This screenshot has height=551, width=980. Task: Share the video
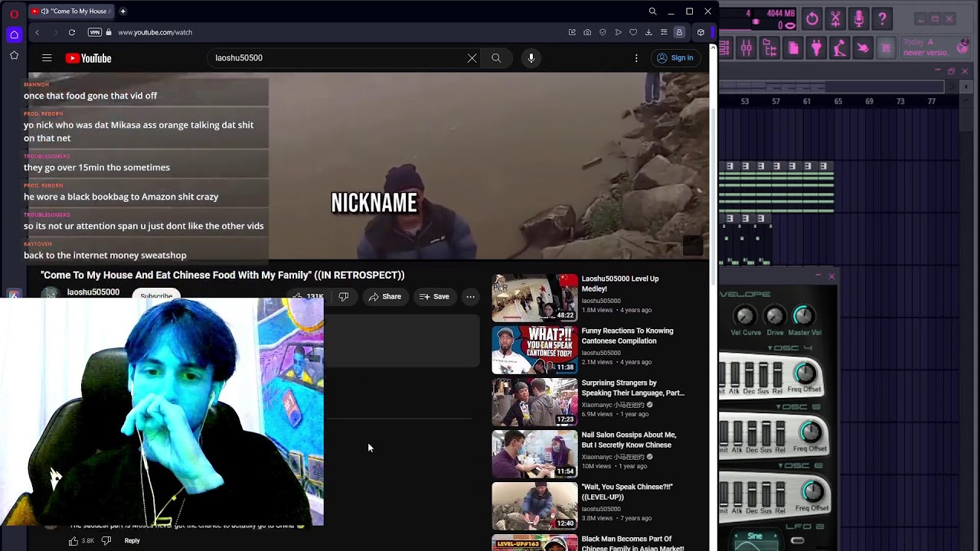pos(384,297)
